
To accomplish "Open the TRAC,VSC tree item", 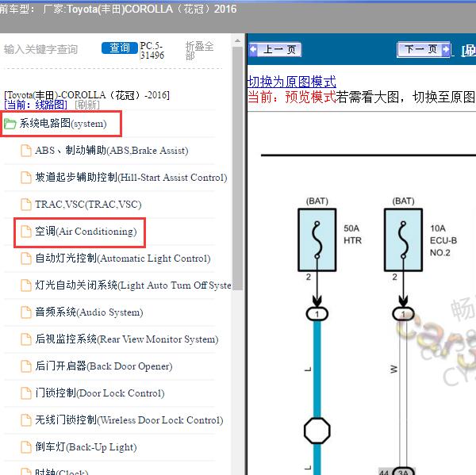I will [88, 205].
